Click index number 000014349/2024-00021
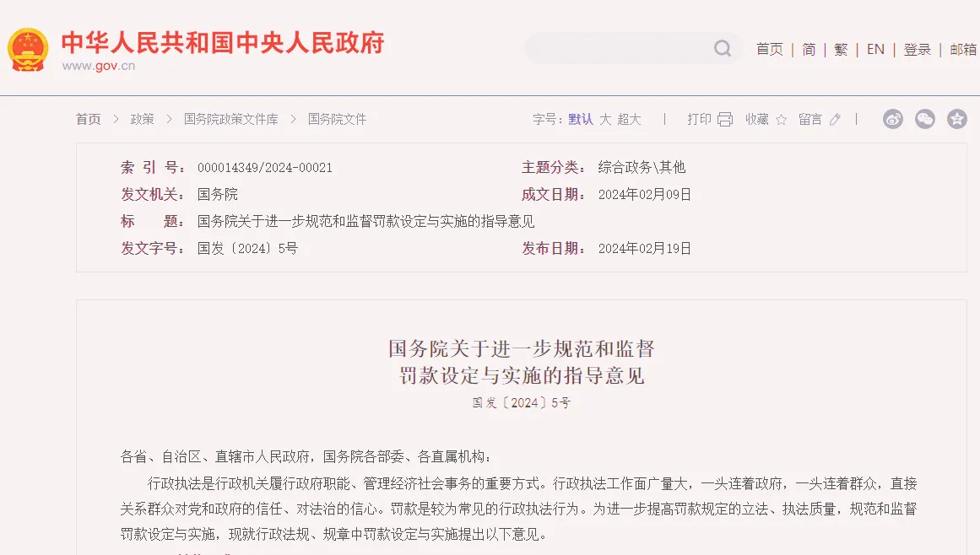The image size is (980, 555). (x=265, y=167)
